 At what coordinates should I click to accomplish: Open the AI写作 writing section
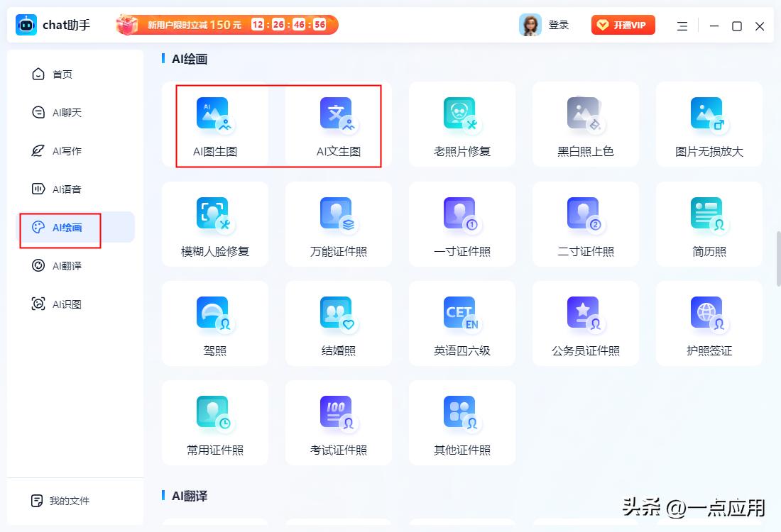pos(67,151)
